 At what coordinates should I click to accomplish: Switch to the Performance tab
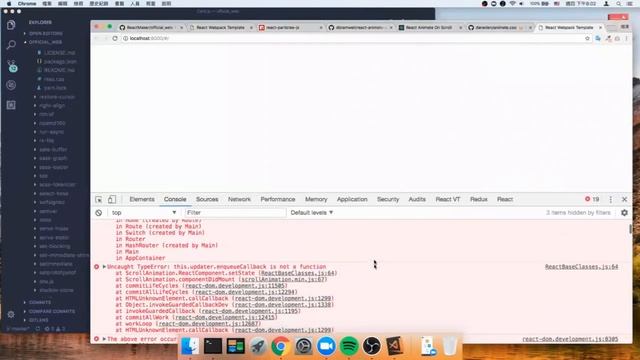click(x=278, y=199)
